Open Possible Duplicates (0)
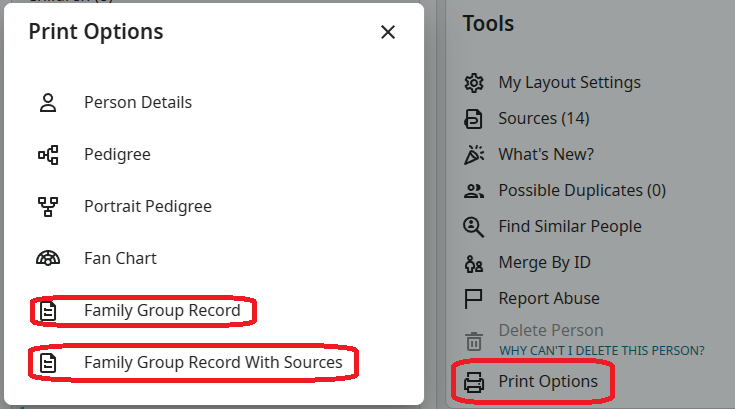 click(582, 191)
